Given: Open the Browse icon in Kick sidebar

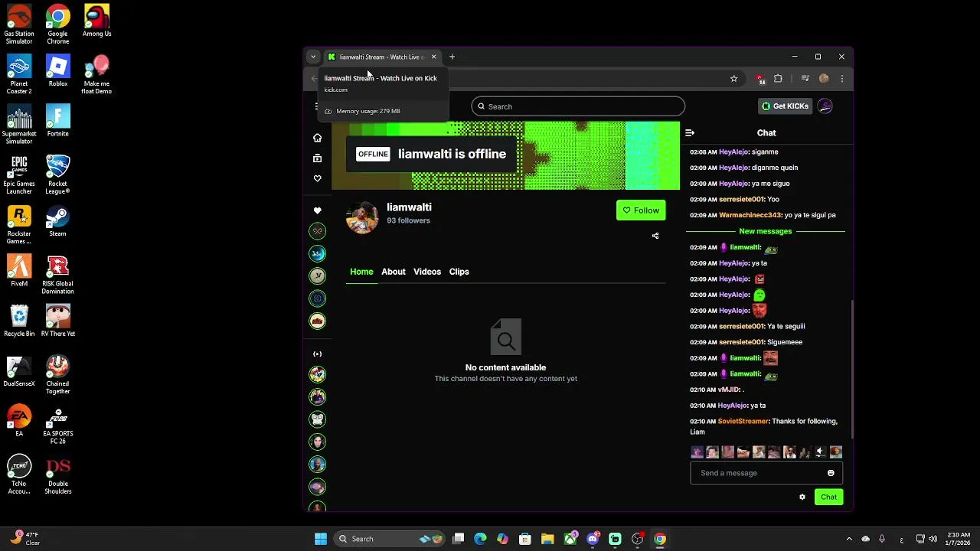Looking at the screenshot, I should (317, 158).
